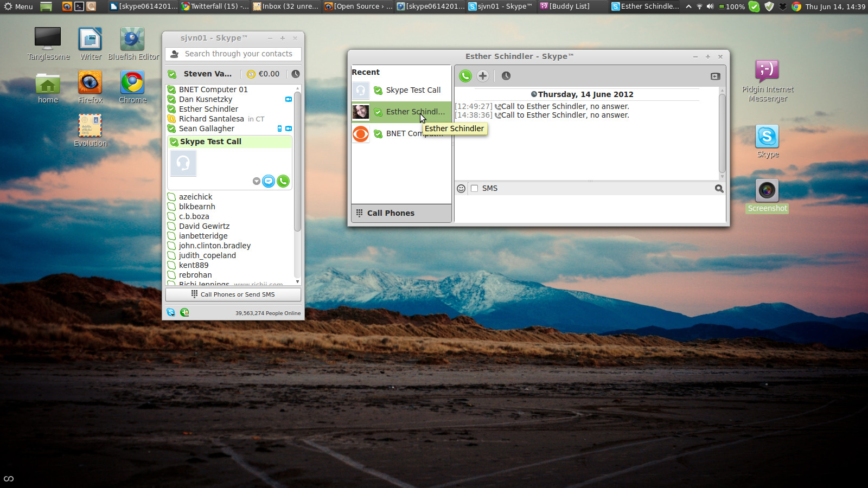Click the add contact icon at bottom
Viewport: 868px width, 488px height.
coord(184,312)
